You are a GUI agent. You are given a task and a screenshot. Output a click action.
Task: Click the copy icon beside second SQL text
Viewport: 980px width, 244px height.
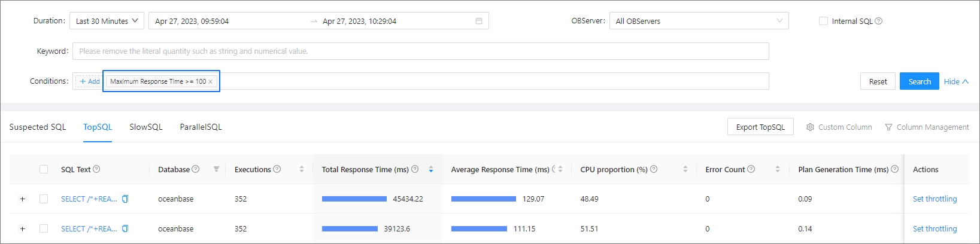[125, 229]
